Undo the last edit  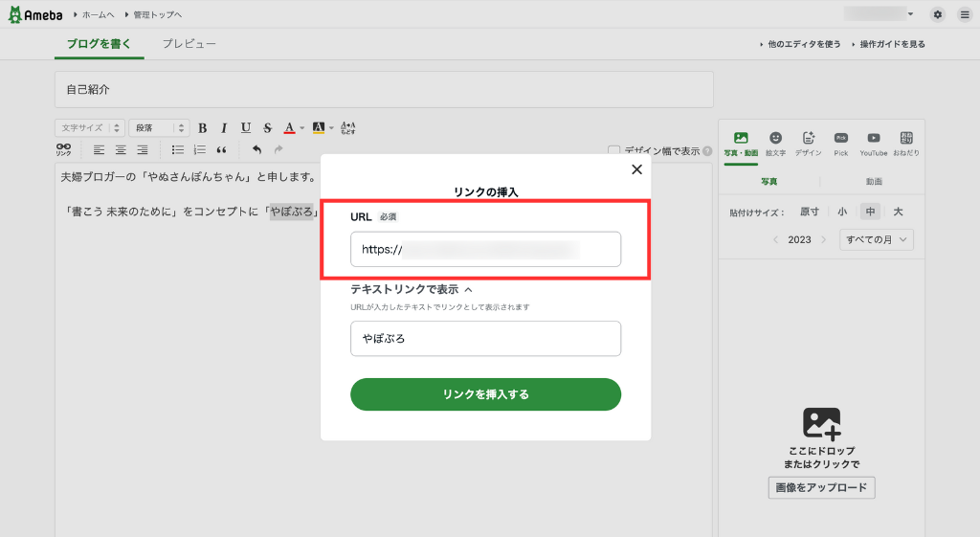[x=256, y=149]
